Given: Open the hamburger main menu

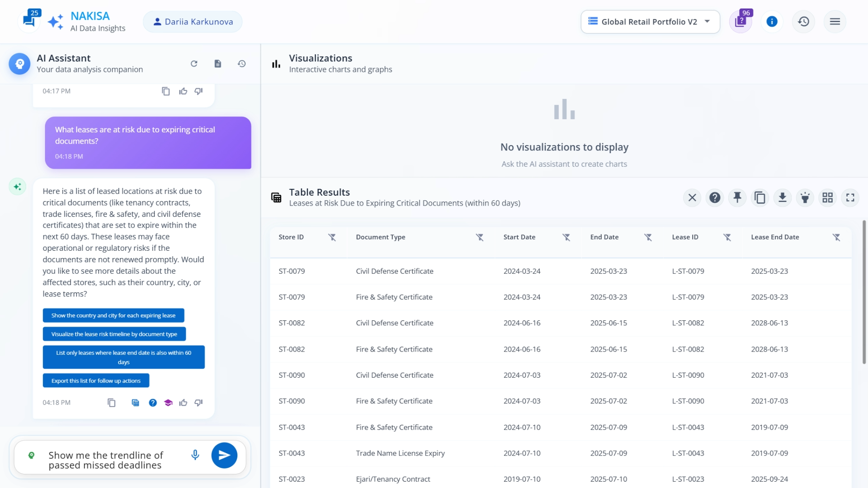Looking at the screenshot, I should pyautogui.click(x=835, y=22).
